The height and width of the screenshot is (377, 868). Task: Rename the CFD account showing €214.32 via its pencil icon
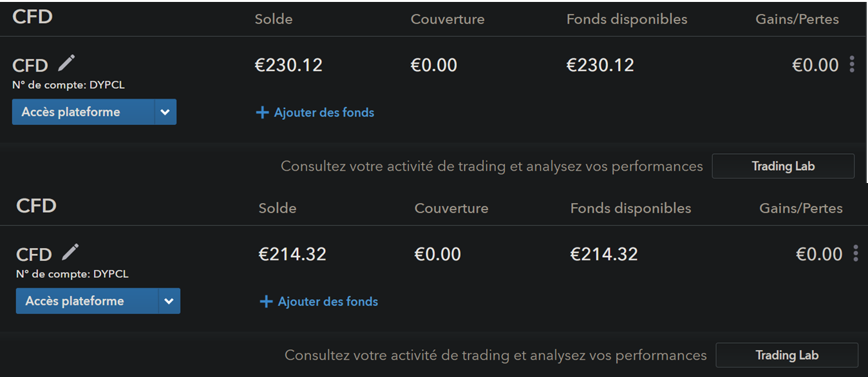70,251
